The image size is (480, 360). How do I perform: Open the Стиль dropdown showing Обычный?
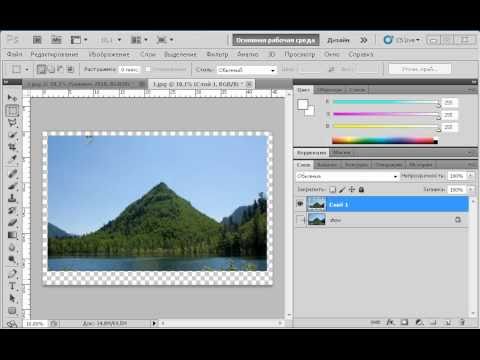click(x=247, y=70)
